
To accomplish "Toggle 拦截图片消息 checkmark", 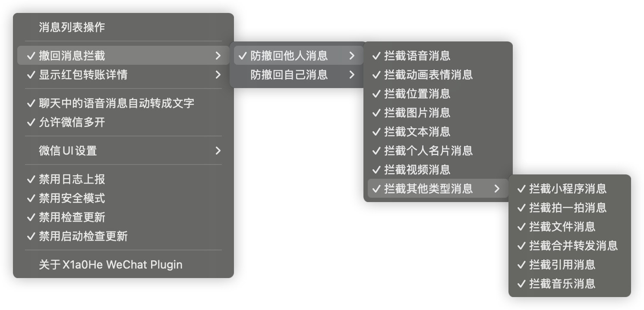I will [417, 113].
